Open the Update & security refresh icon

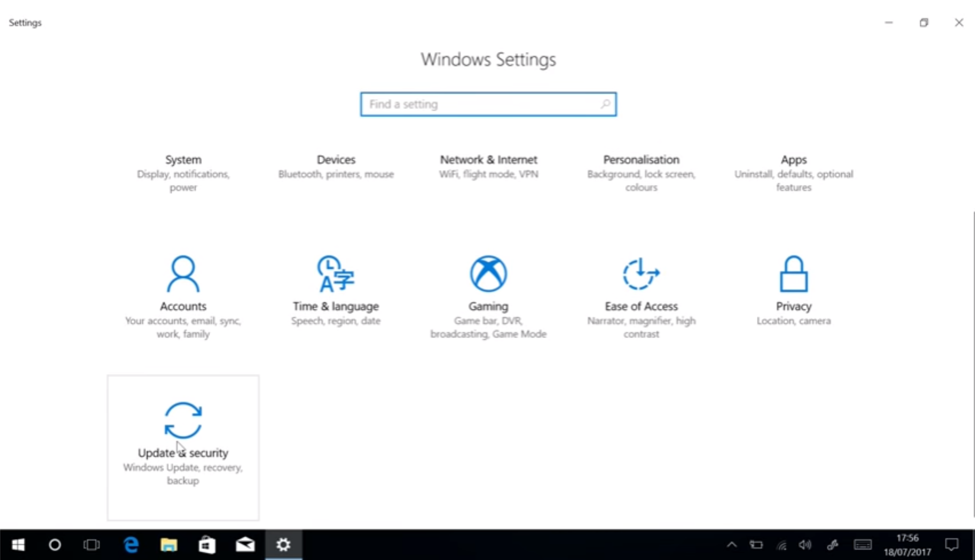183,420
